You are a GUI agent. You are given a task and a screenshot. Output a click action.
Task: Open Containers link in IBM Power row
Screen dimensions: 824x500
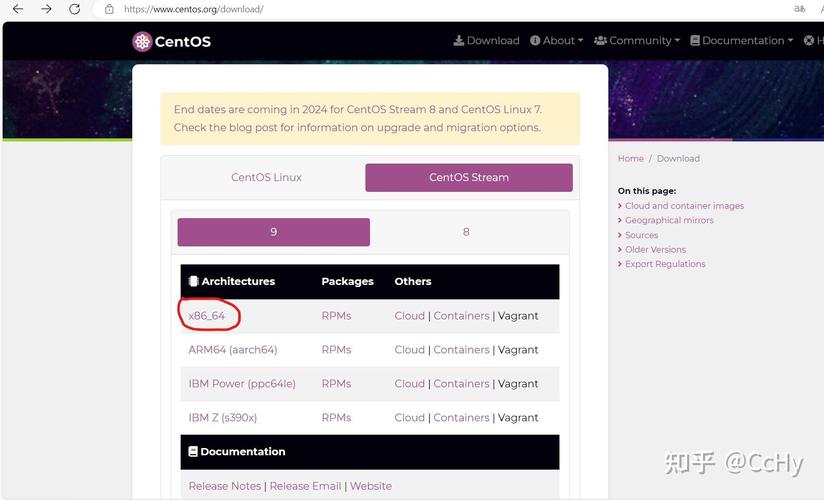461,384
